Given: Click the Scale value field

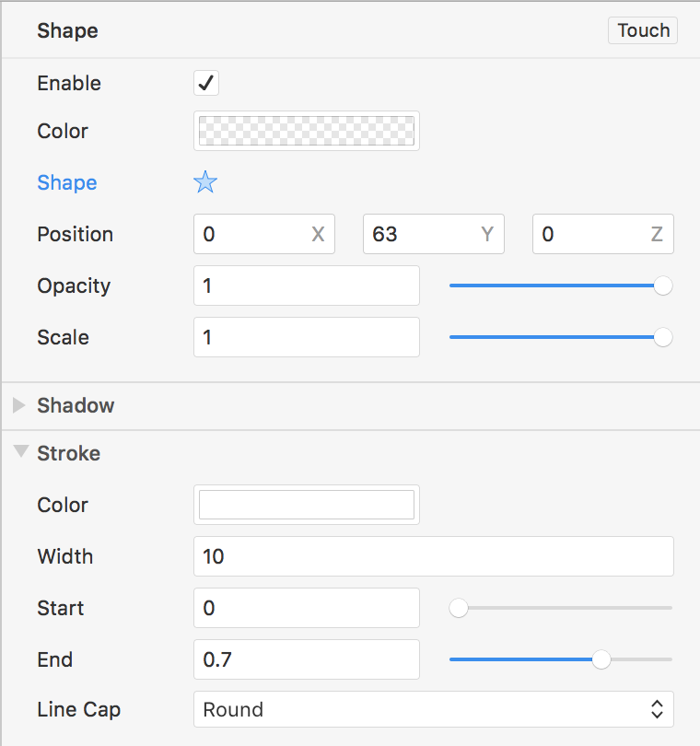Looking at the screenshot, I should [307, 337].
